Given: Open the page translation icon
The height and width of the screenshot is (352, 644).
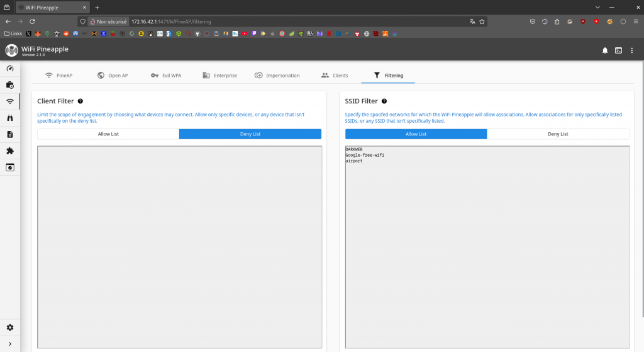Looking at the screenshot, I should tap(472, 22).
